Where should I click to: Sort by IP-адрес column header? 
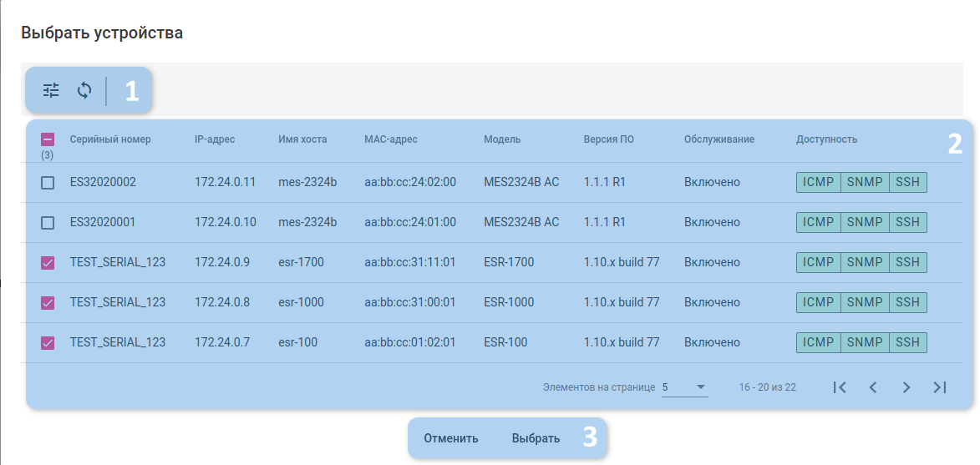pyautogui.click(x=215, y=139)
